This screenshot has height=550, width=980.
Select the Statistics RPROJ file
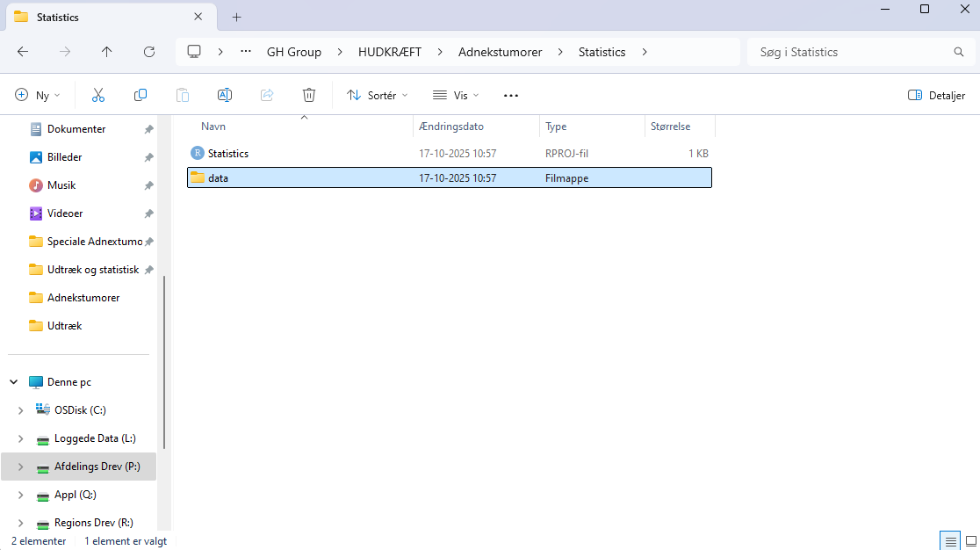tap(228, 154)
